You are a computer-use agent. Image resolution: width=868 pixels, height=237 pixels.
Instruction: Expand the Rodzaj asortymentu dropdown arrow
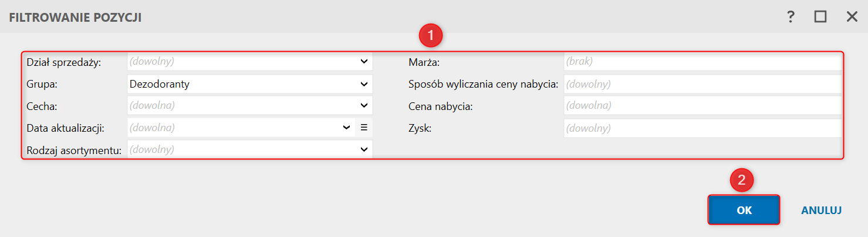pos(364,149)
